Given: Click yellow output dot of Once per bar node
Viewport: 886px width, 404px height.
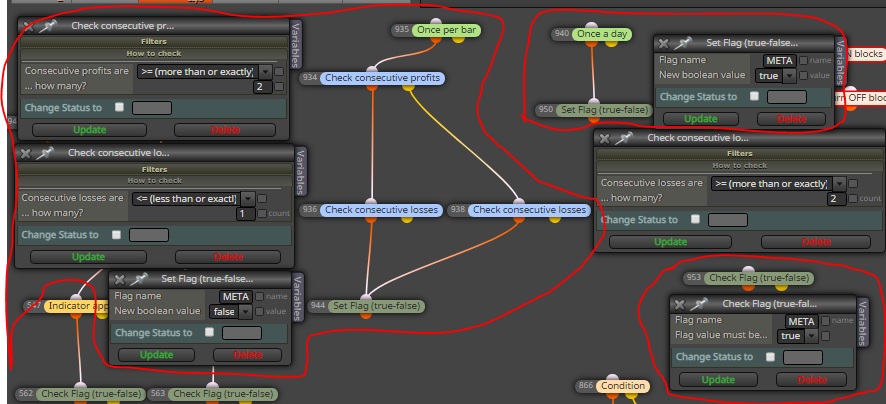Looking at the screenshot, I should 458,39.
